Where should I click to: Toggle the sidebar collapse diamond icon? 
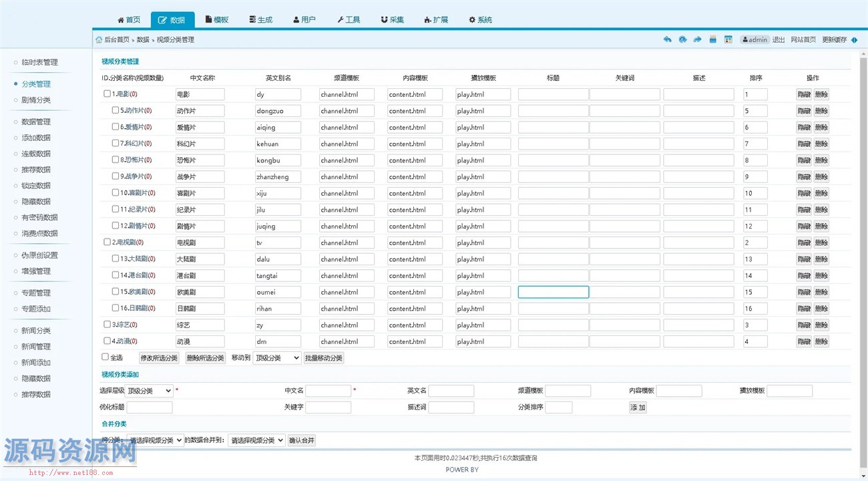click(x=855, y=40)
